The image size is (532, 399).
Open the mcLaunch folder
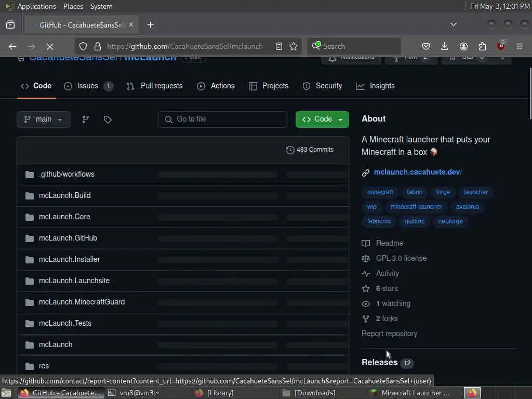[56, 345]
